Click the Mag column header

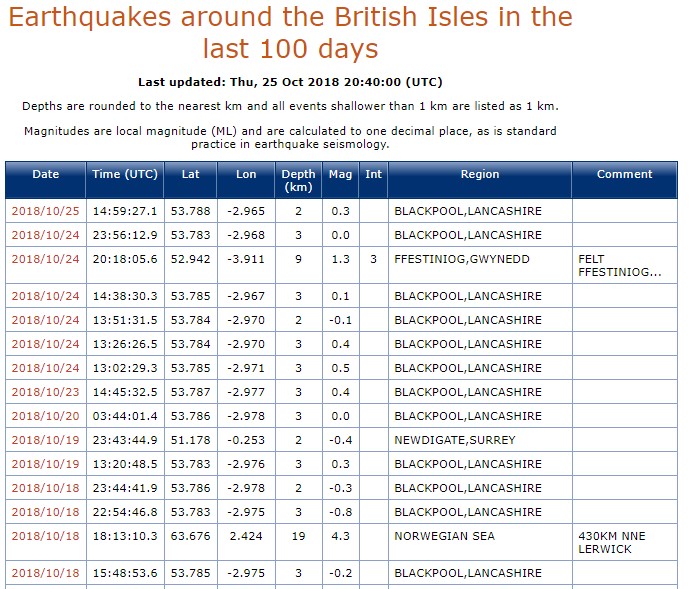[x=341, y=174]
